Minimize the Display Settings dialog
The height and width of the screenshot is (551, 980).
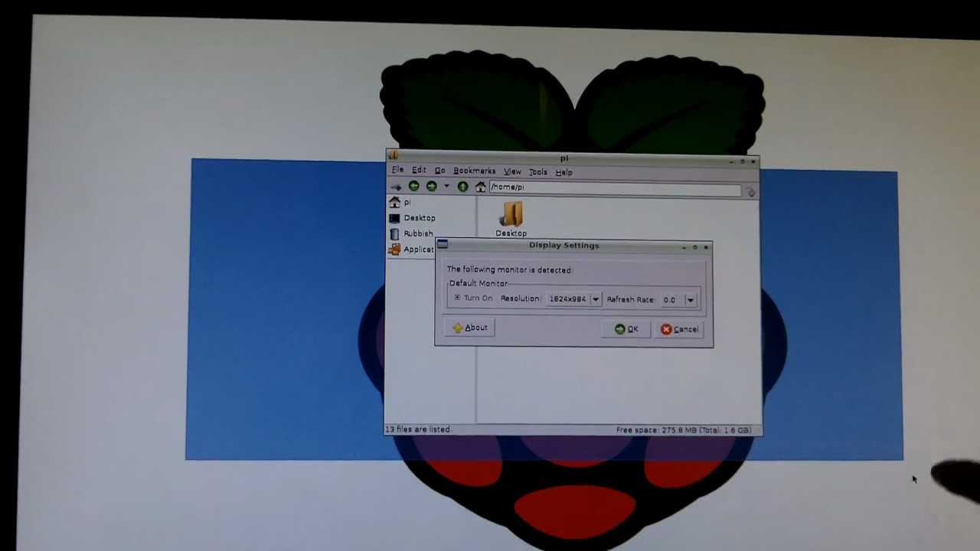point(684,247)
